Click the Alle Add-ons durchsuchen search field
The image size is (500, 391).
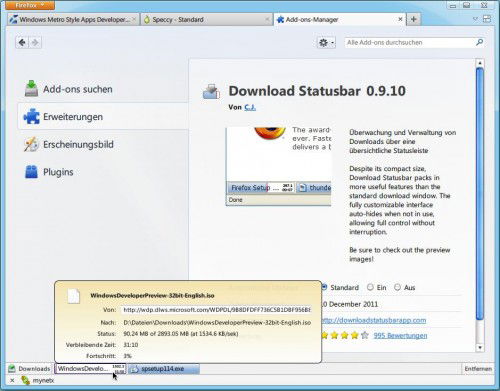[410, 42]
